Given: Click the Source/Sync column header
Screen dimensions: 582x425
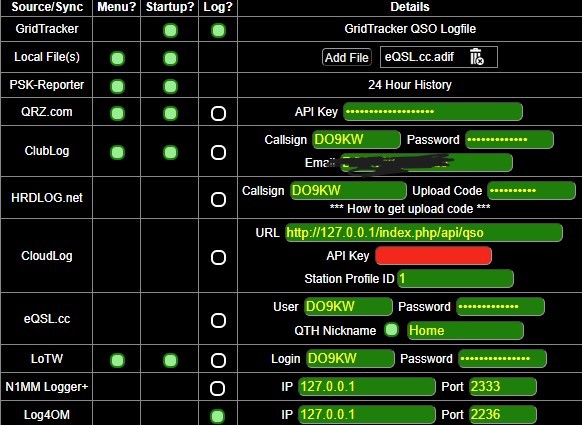Looking at the screenshot, I should click(x=47, y=7).
